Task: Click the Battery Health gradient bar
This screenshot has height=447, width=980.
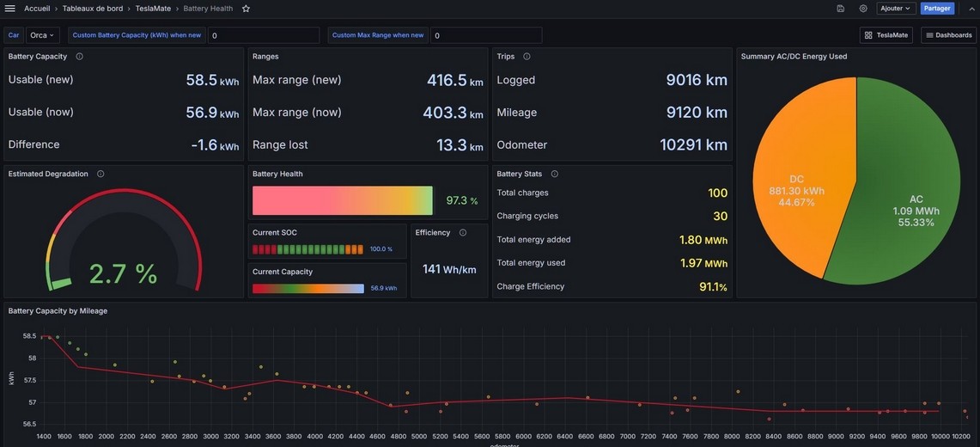Action: coord(343,200)
